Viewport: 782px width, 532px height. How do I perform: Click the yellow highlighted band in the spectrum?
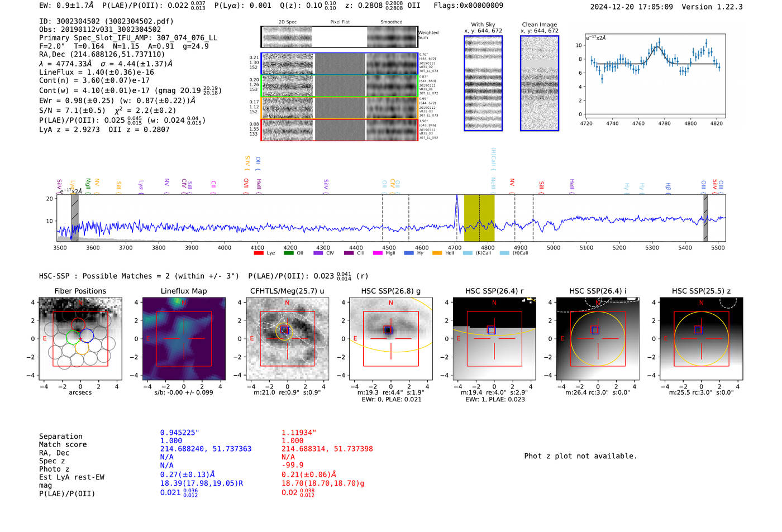pos(479,218)
